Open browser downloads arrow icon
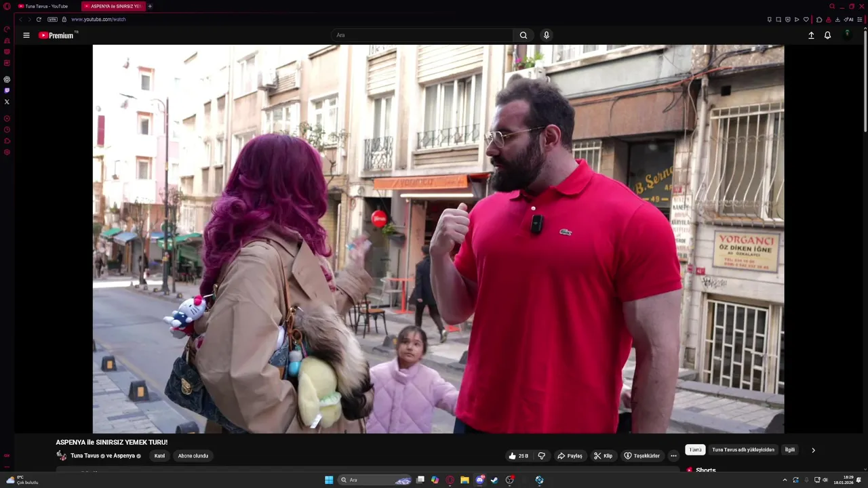 coord(837,20)
